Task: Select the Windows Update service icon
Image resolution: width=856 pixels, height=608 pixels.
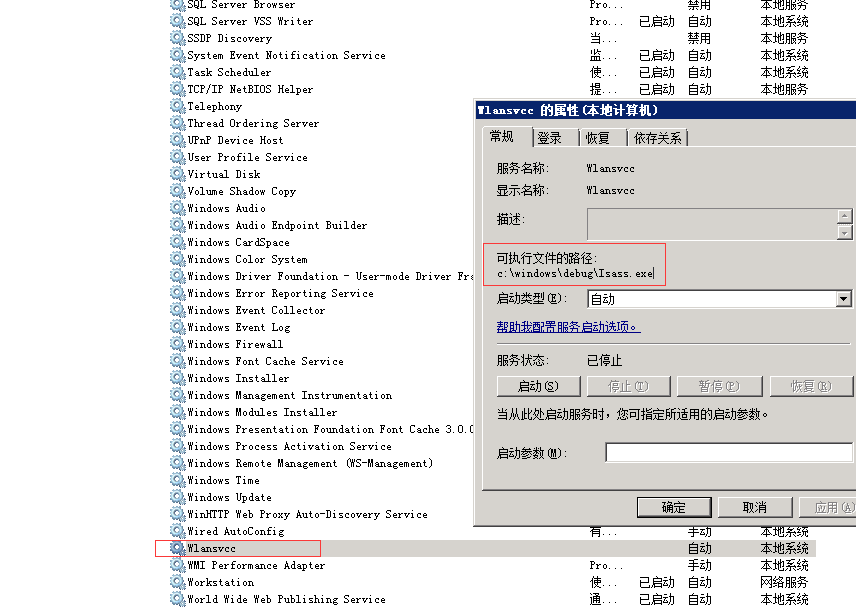Action: 178,497
